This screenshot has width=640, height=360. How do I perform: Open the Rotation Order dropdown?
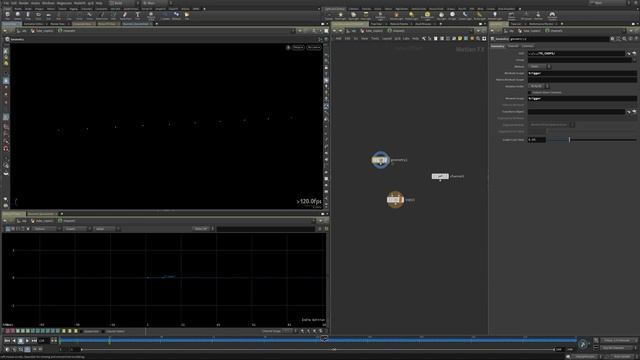(538, 86)
